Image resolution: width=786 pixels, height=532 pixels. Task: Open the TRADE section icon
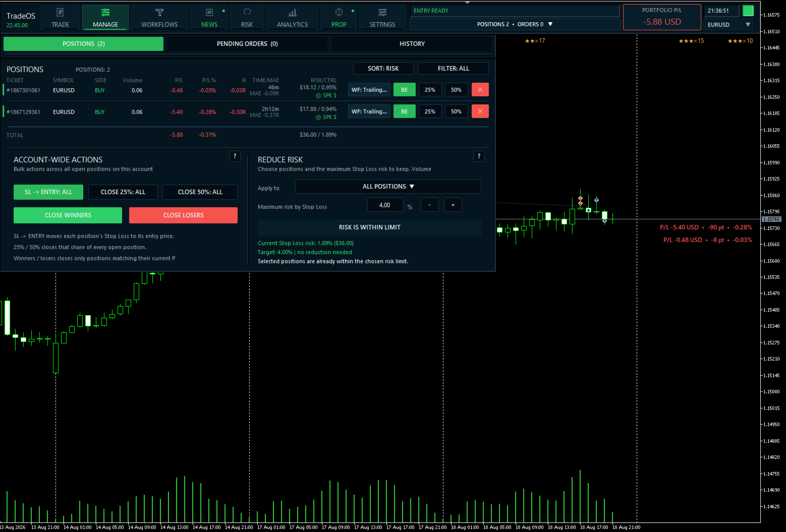point(60,12)
